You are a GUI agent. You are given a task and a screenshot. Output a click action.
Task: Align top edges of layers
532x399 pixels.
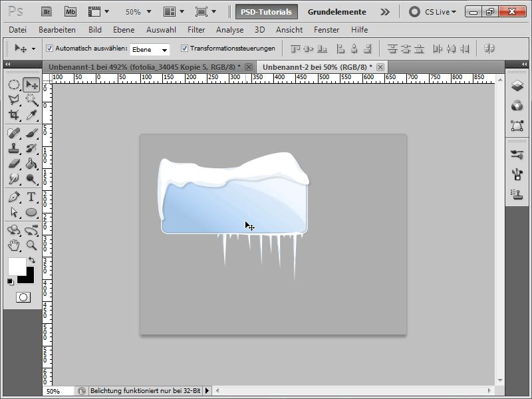tap(295, 49)
